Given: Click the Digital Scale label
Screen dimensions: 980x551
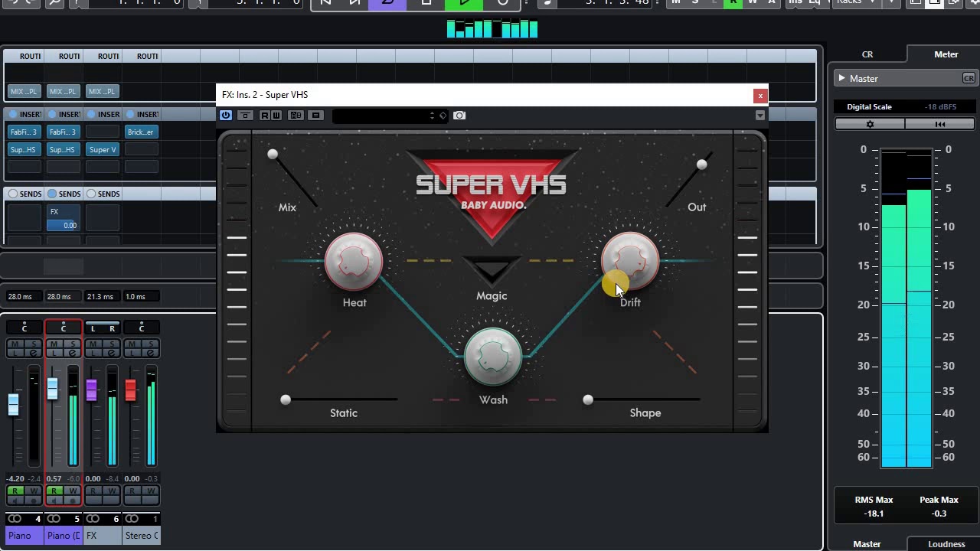Looking at the screenshot, I should click(869, 106).
